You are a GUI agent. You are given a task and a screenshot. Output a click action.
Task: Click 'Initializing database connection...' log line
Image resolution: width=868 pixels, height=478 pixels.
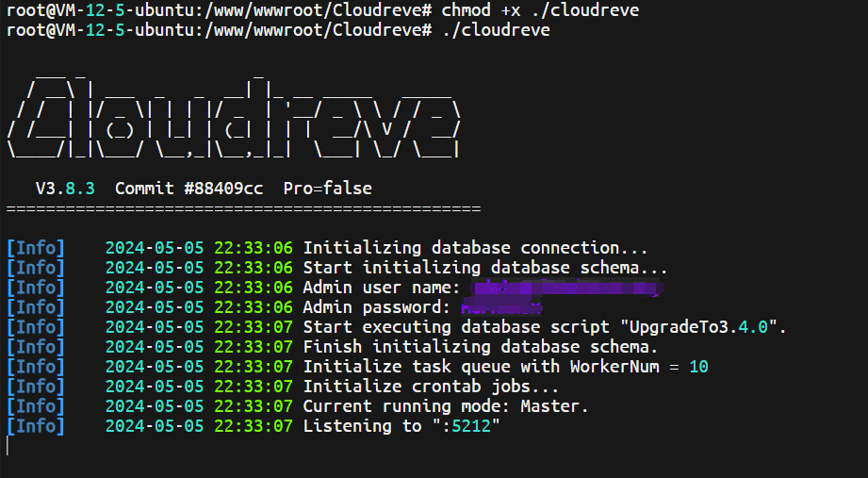pos(475,248)
